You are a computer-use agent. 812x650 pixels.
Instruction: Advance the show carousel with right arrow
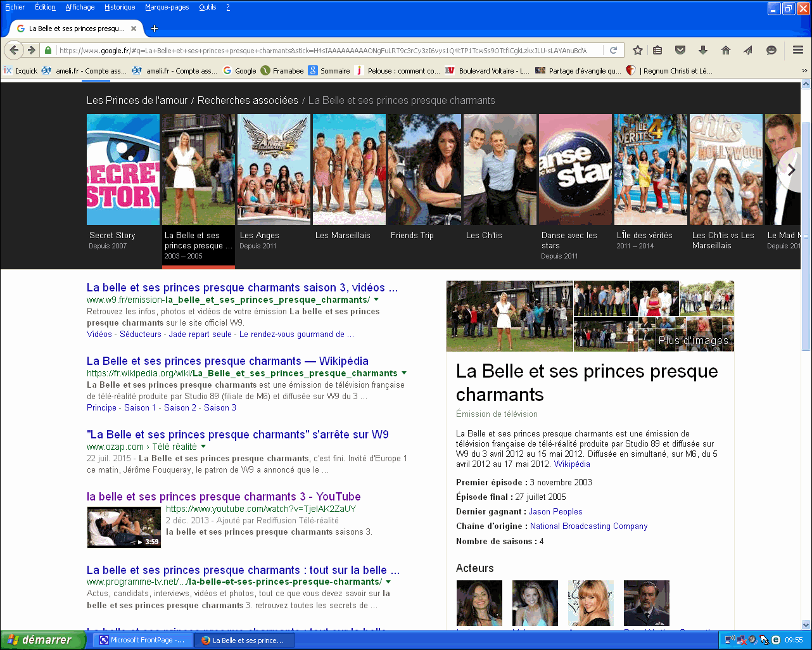[x=791, y=170]
